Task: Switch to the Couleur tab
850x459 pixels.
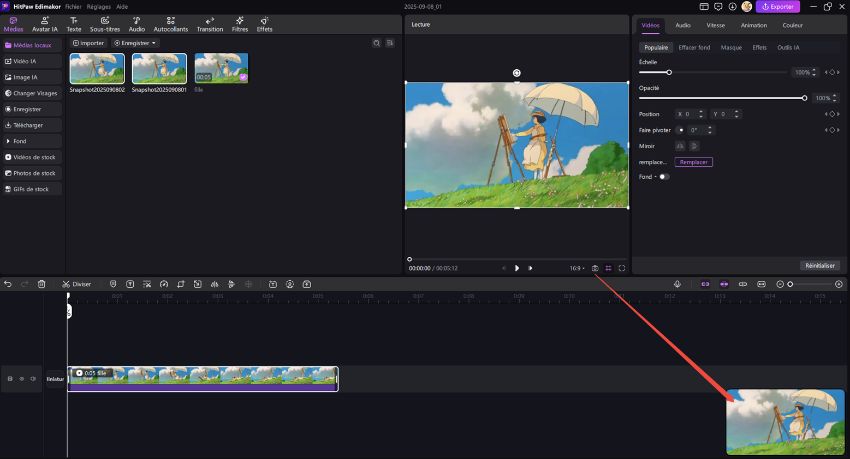Action: pyautogui.click(x=793, y=25)
